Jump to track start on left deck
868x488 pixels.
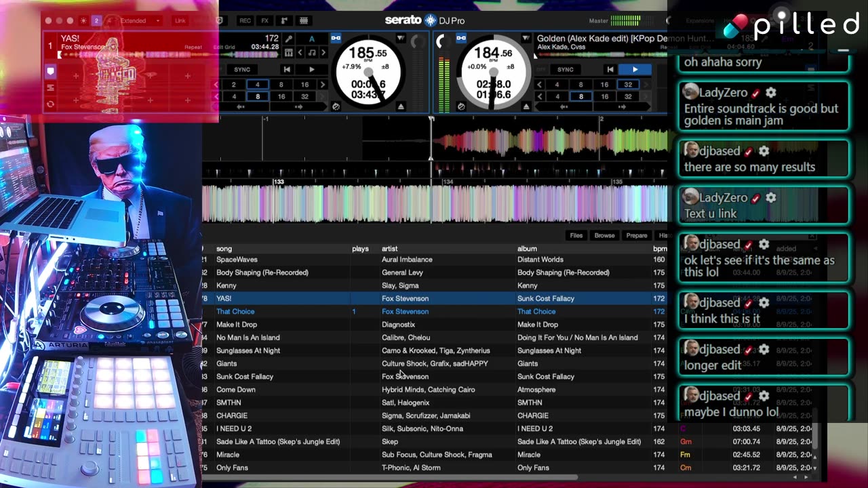click(x=287, y=69)
